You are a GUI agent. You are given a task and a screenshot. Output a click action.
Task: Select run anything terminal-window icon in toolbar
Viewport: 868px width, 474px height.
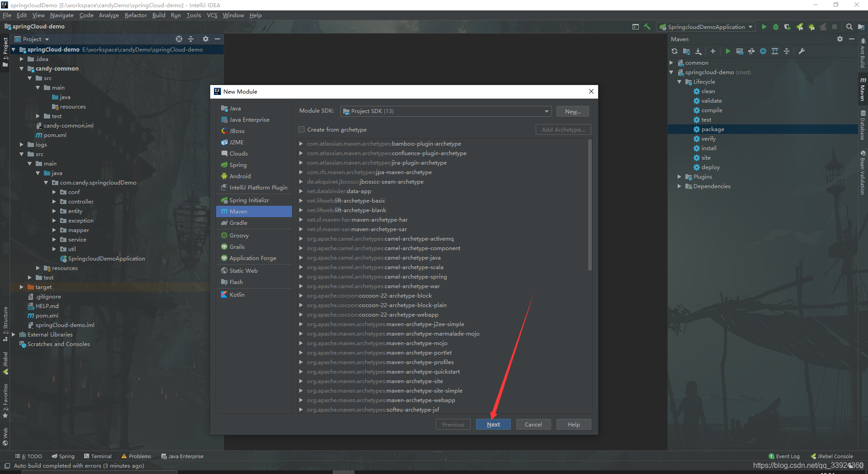636,27
